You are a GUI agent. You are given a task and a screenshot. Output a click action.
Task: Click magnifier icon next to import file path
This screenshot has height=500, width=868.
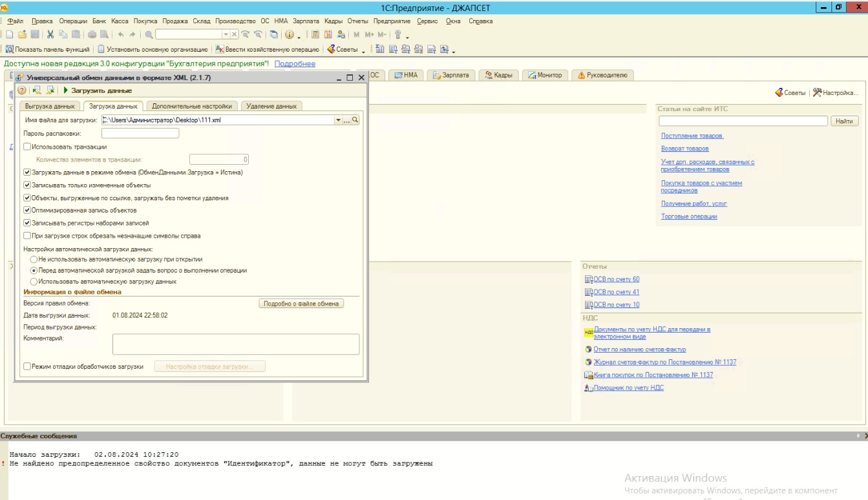[x=355, y=120]
